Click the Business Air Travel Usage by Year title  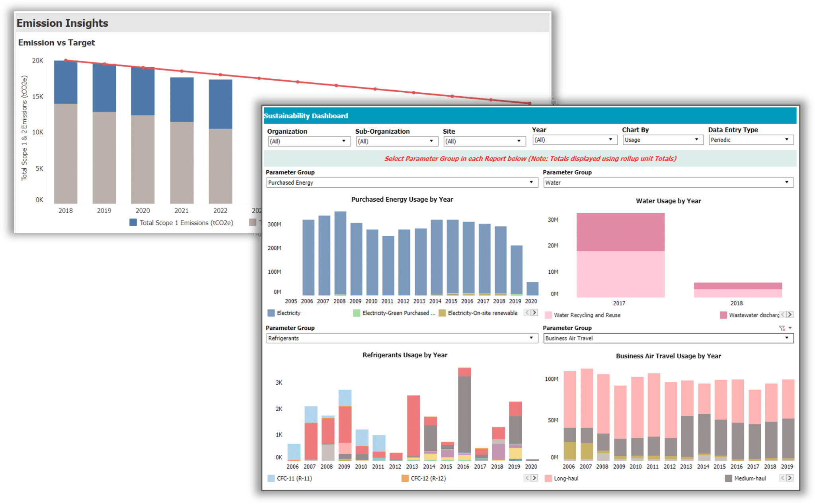(668, 356)
